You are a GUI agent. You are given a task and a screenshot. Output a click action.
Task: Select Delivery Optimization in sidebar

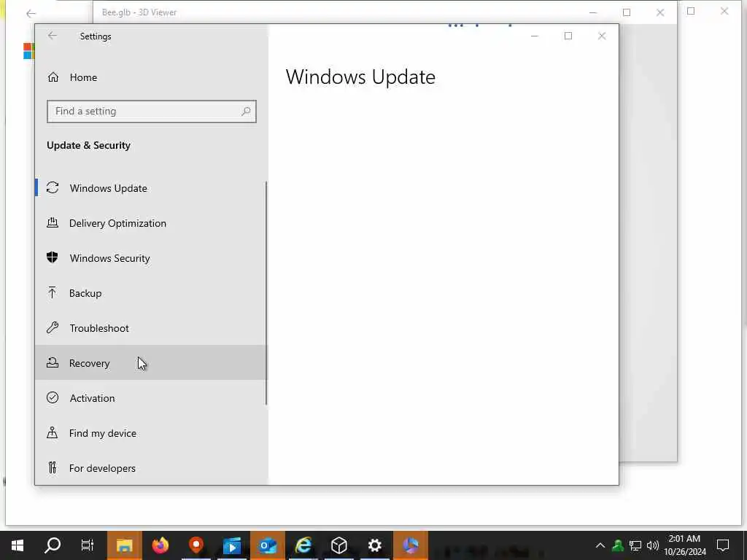click(150, 223)
